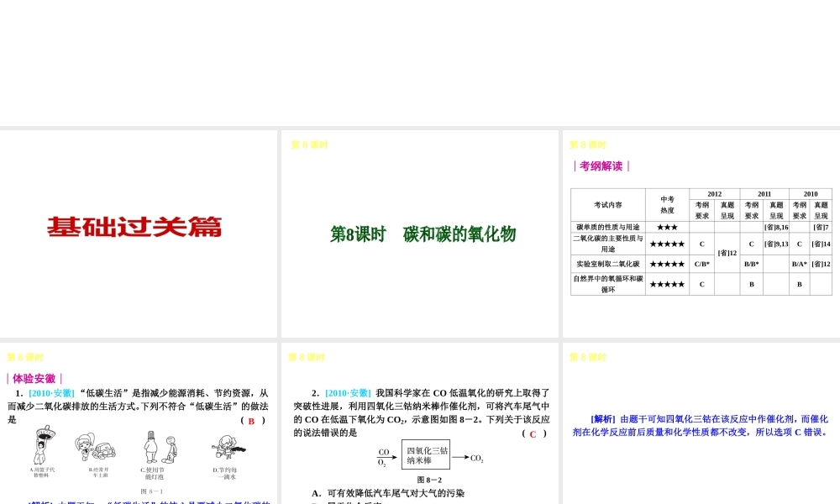Click the [2010·安徽] tag in question 2
840x504 pixels.
pos(348,393)
